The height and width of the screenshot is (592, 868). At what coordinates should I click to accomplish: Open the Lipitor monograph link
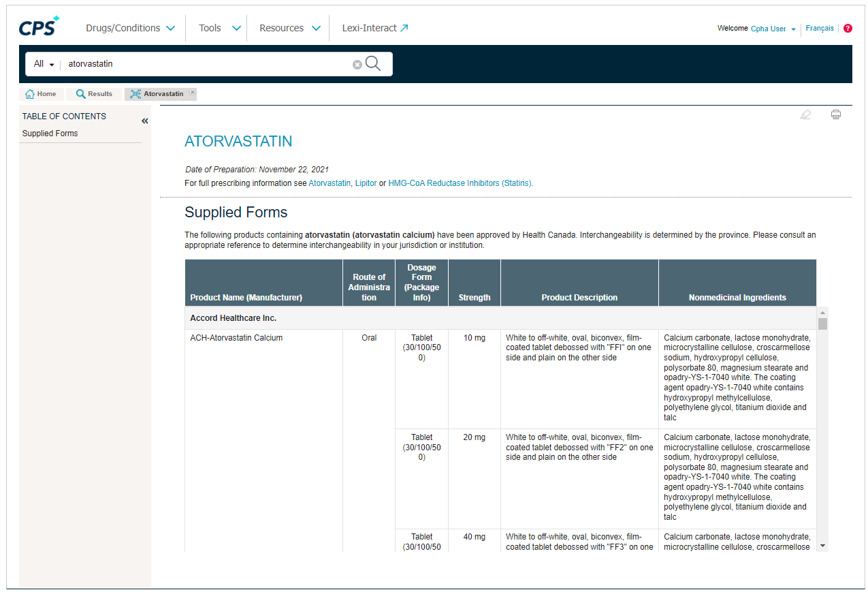click(366, 183)
